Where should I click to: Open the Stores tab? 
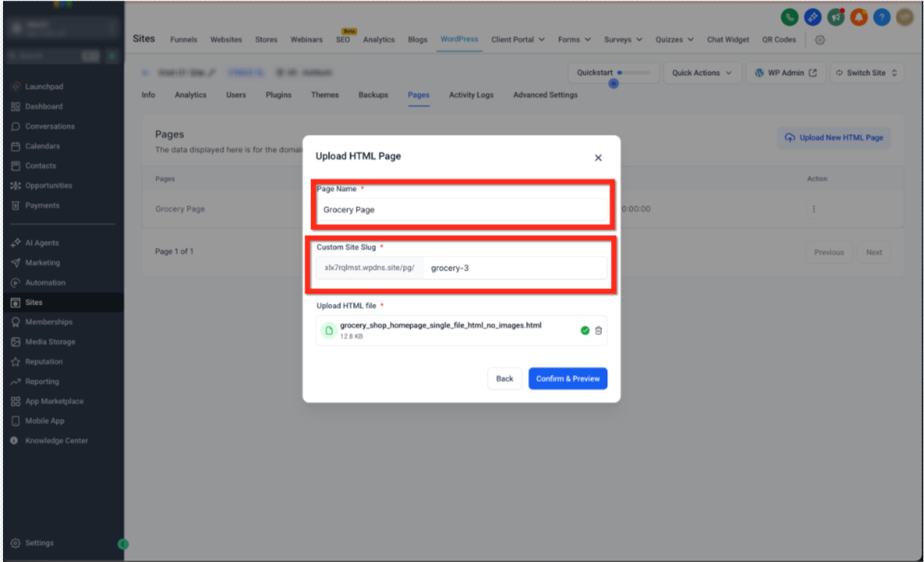pyautogui.click(x=266, y=39)
